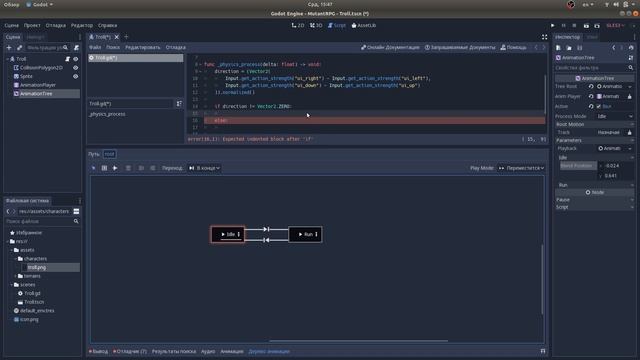Add a new scene tab
This screenshot has height=360, width=640.
point(126,37)
